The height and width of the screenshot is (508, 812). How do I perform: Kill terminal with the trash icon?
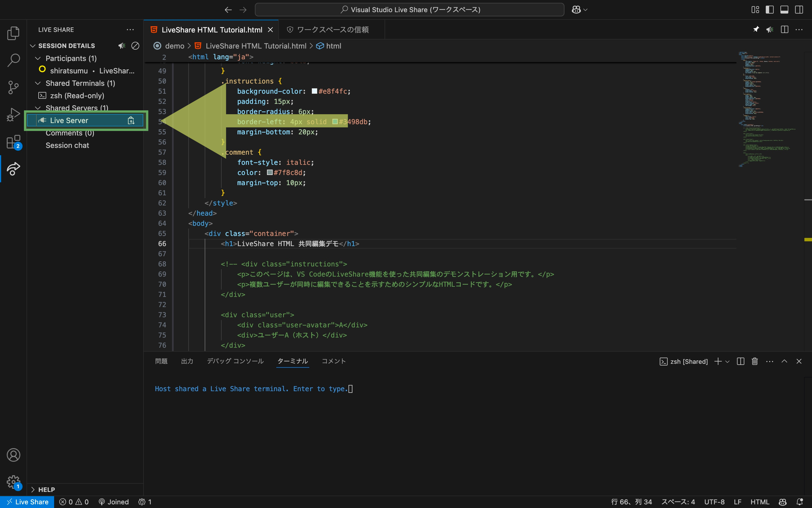click(x=755, y=361)
